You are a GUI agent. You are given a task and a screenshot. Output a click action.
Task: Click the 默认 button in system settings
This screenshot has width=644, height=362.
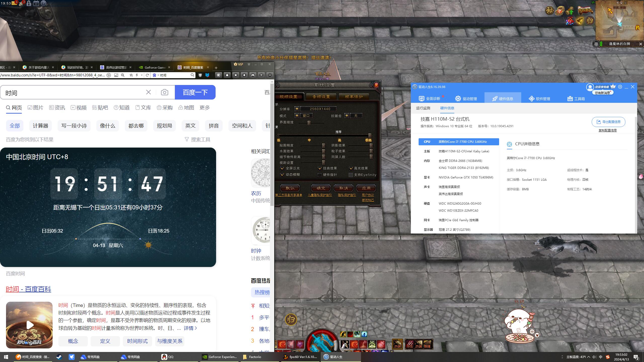coord(290,188)
